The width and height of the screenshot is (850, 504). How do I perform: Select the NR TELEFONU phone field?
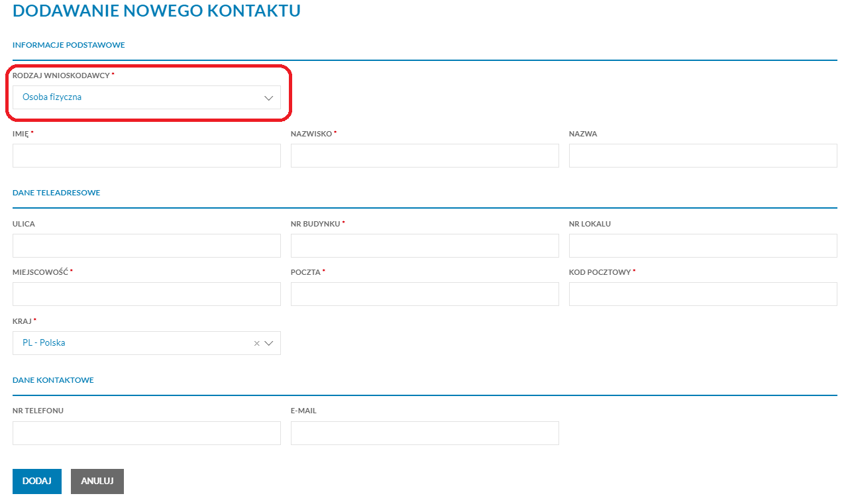pyautogui.click(x=146, y=432)
